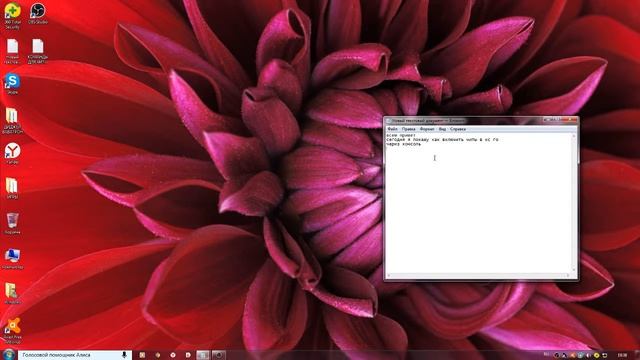Open the Notepad View menu
This screenshot has width=640, height=360.
[x=442, y=129]
